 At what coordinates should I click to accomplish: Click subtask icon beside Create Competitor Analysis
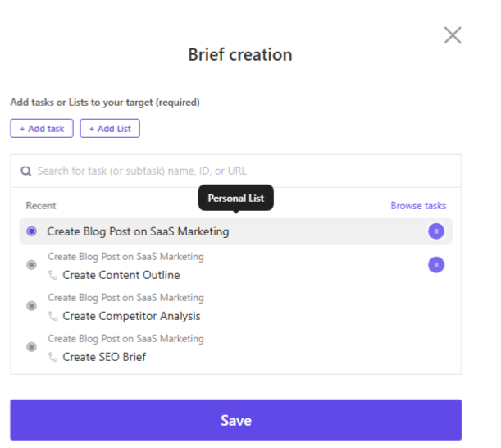54,316
